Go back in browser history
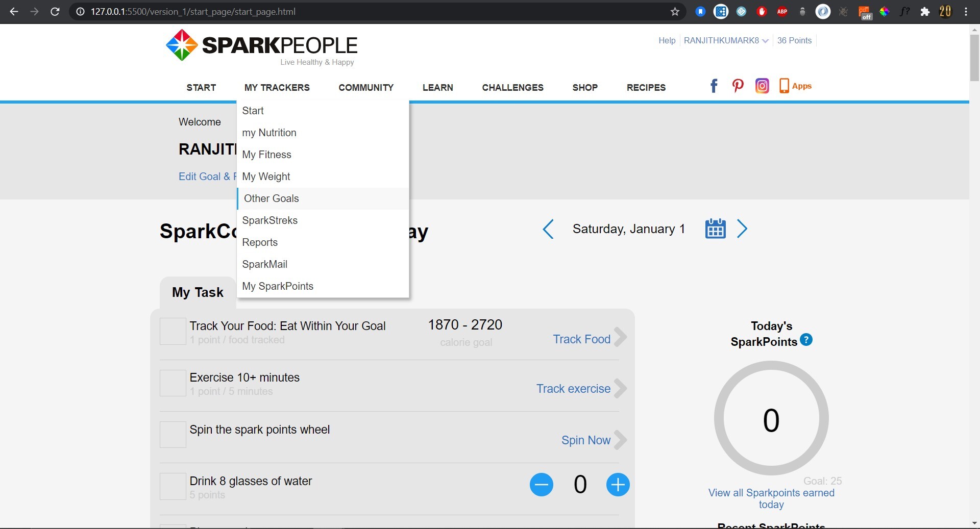 click(14, 12)
